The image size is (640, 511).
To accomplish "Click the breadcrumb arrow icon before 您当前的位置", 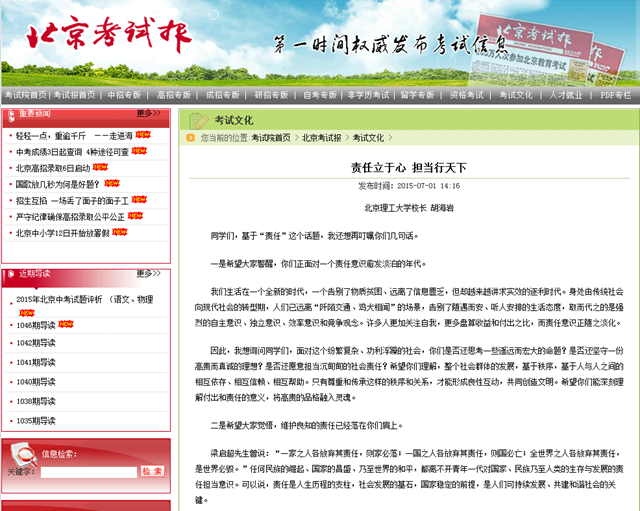I will pyautogui.click(x=192, y=138).
